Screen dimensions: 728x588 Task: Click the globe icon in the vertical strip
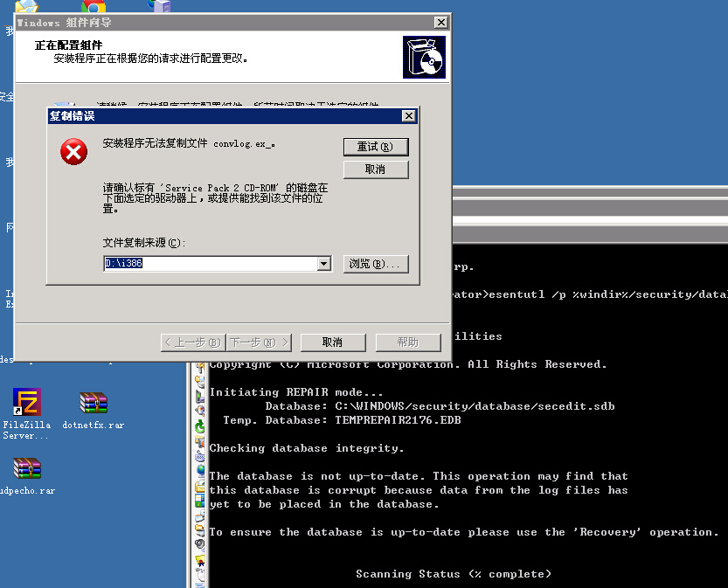(200, 471)
